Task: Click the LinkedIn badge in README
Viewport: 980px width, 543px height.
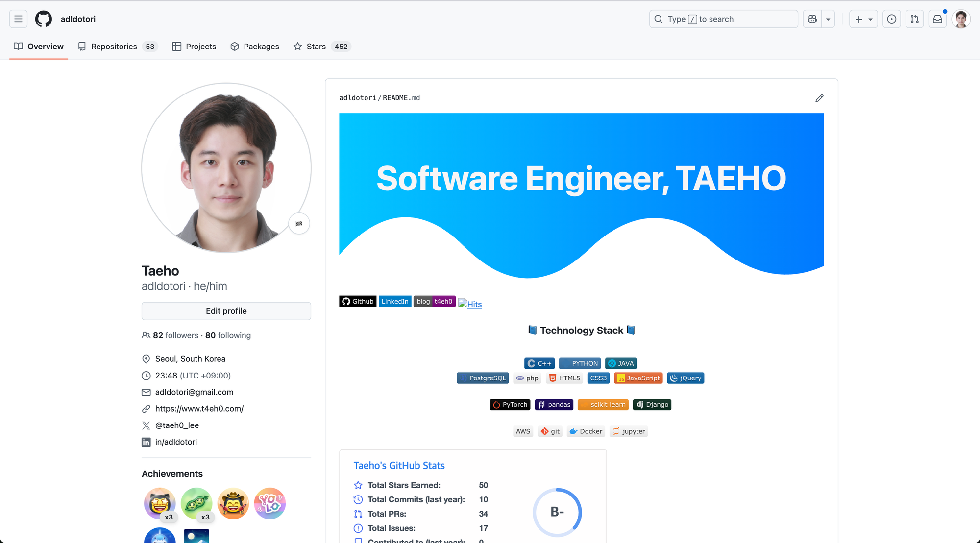Action: [x=394, y=302]
